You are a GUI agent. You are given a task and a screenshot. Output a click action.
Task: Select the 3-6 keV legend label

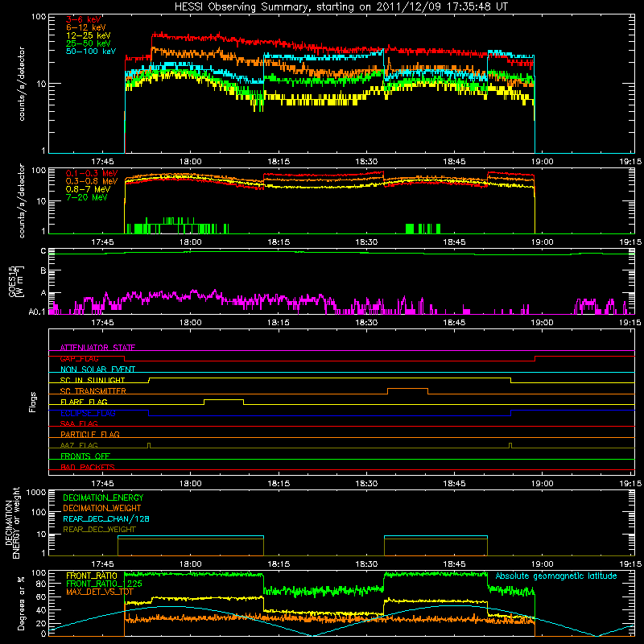click(84, 19)
